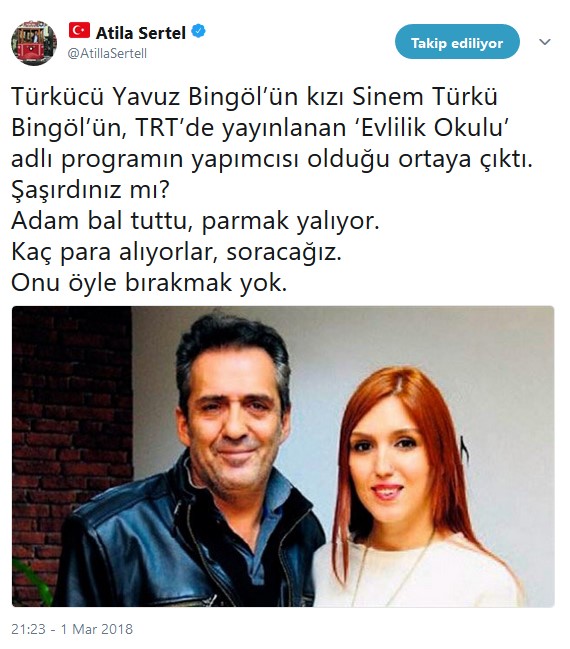Click the blue verified badge
This screenshot has height=649, width=570.
199,31
